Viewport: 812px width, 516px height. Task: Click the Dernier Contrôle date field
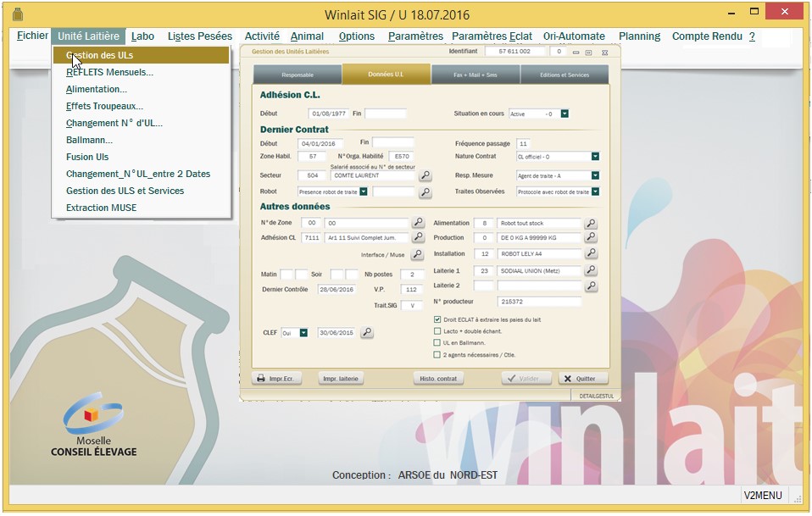[336, 289]
